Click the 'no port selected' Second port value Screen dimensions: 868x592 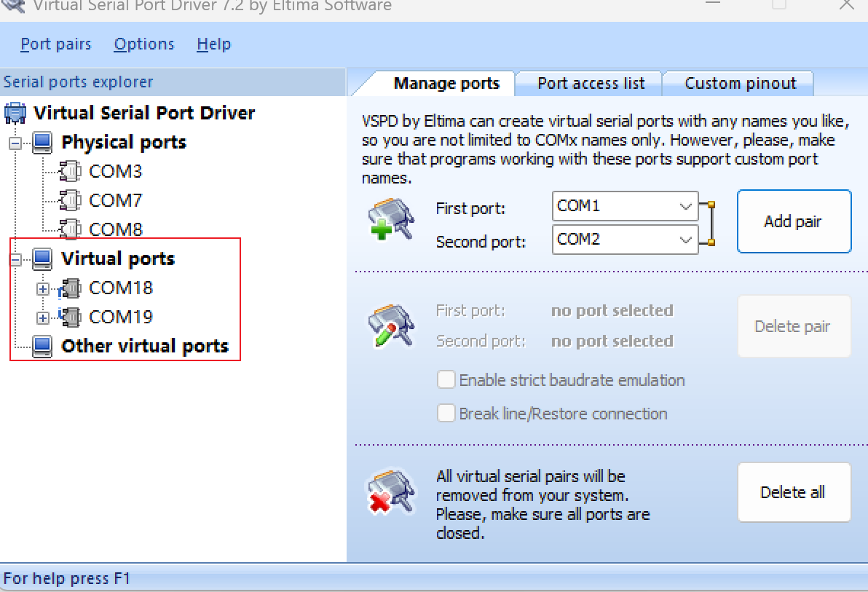pyautogui.click(x=612, y=341)
